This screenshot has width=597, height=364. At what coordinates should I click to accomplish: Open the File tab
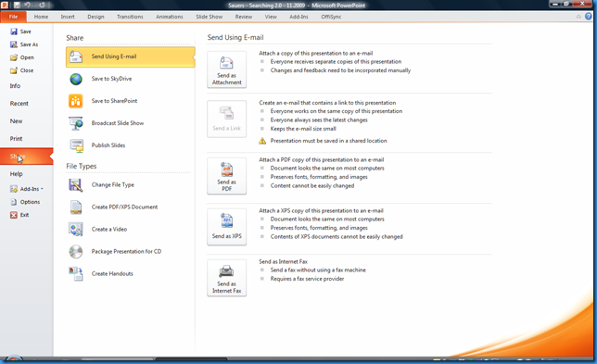point(13,17)
